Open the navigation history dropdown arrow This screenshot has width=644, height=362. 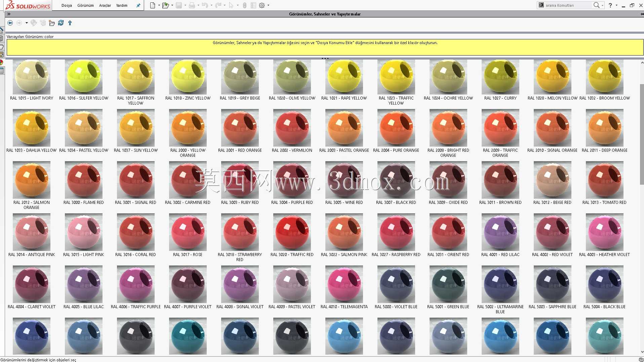27,23
